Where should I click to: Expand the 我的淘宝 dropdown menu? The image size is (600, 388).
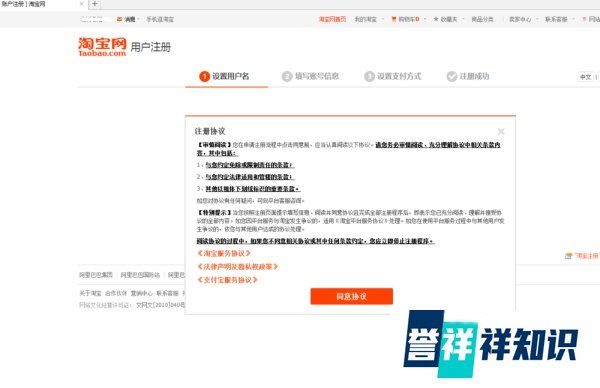[x=368, y=19]
